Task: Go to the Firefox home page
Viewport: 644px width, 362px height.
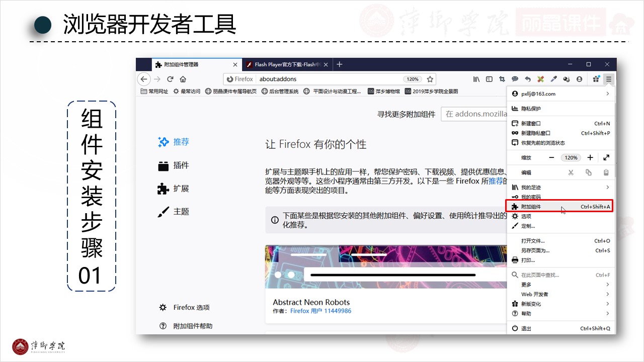Action: tap(183, 79)
